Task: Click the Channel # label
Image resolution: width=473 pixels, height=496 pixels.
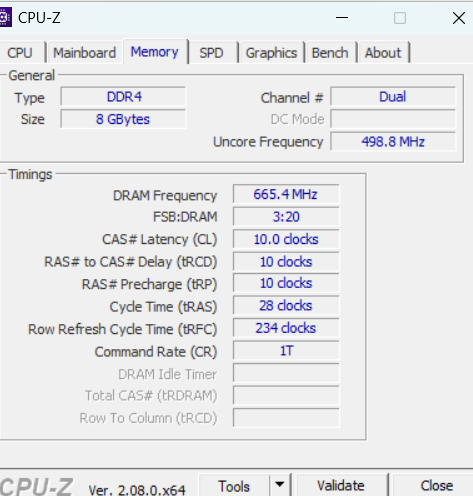Action: [292, 98]
